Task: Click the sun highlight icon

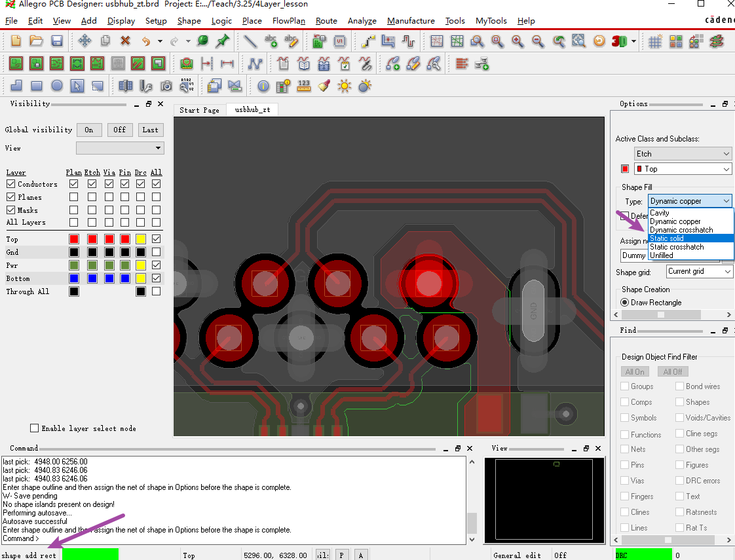Action: pyautogui.click(x=344, y=86)
